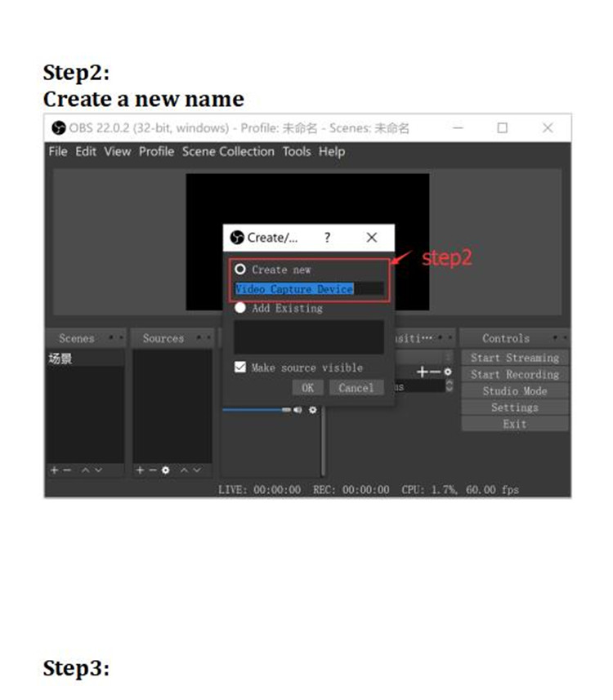This screenshot has width=613, height=700.
Task: Click the dialog help question mark
Action: (327, 238)
